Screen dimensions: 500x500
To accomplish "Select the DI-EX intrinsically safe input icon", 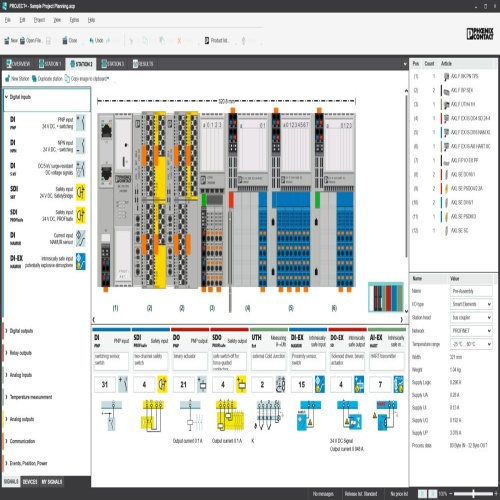I will coord(81,261).
